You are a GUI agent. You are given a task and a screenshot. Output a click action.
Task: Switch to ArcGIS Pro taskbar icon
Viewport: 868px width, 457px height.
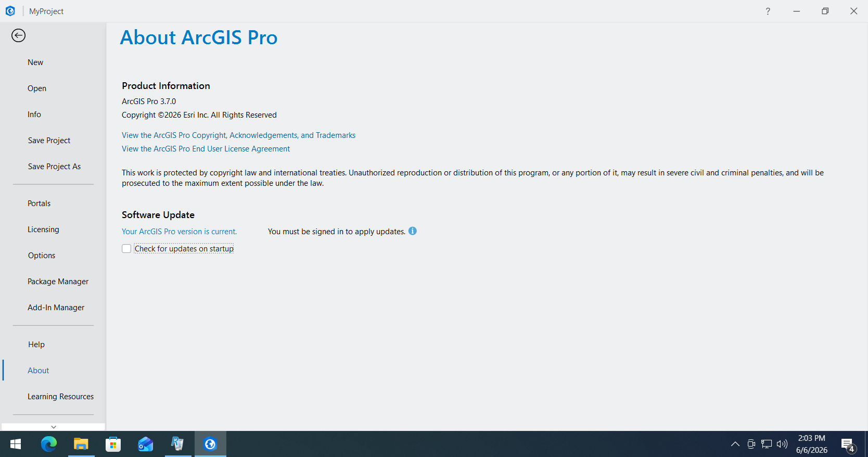point(210,444)
